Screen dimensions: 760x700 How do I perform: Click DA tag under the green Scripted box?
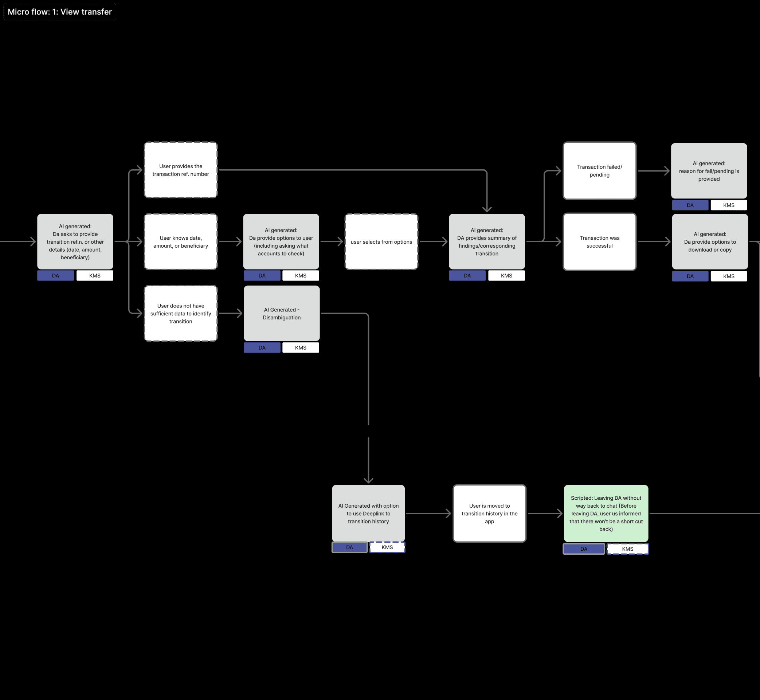(583, 549)
